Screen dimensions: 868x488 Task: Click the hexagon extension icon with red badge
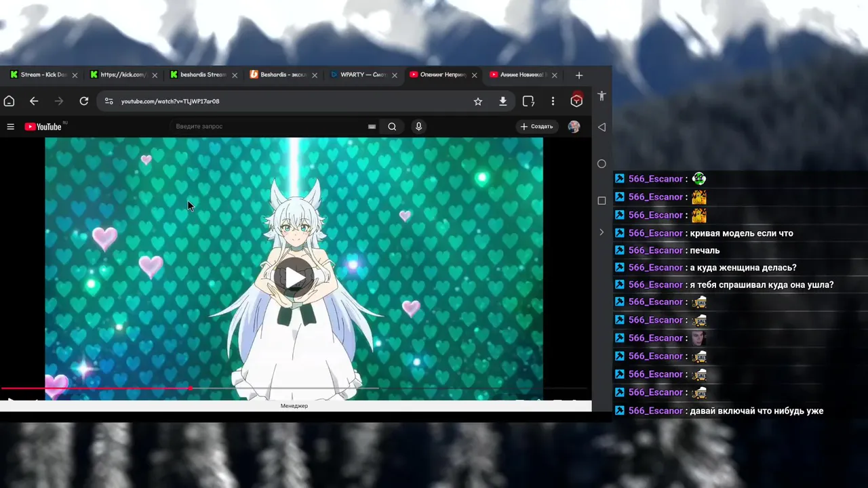coord(576,100)
